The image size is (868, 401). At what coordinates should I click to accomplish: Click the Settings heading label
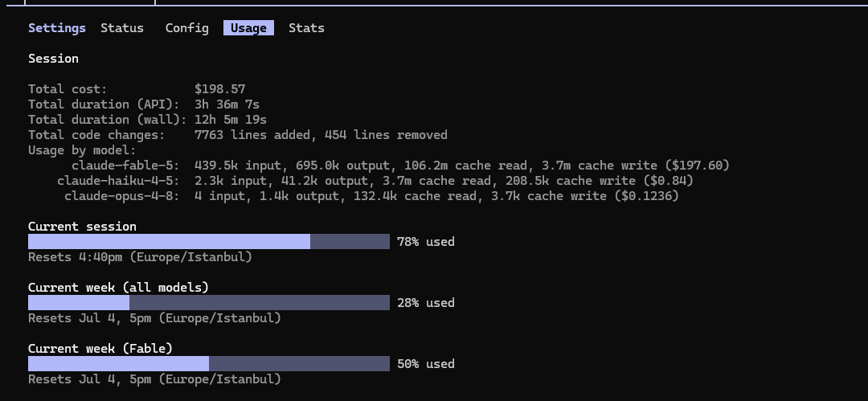pos(57,28)
